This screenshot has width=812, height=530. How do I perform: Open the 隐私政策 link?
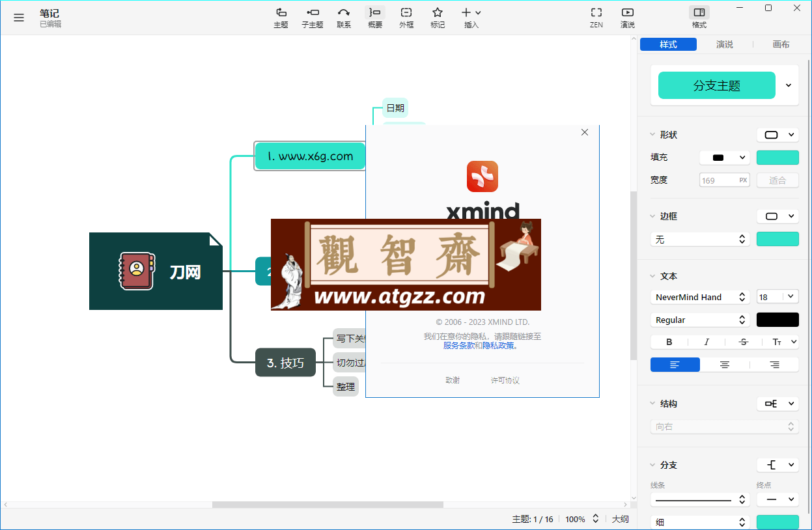(x=498, y=346)
